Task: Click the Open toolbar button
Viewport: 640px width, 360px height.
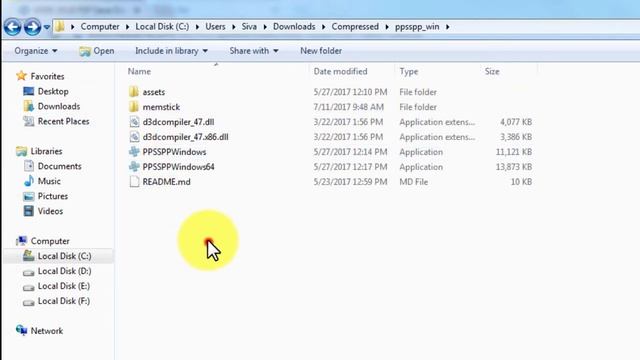Action: click(97, 51)
